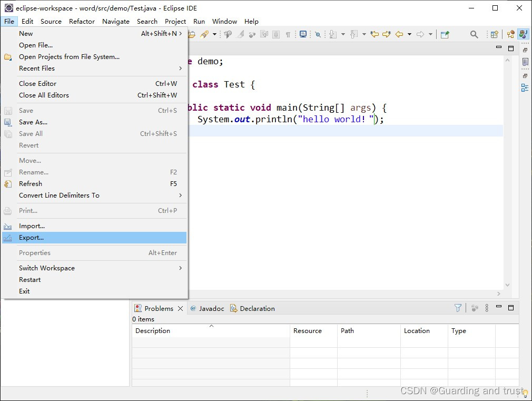Open dropdown next to Back arrow

[x=409, y=34]
